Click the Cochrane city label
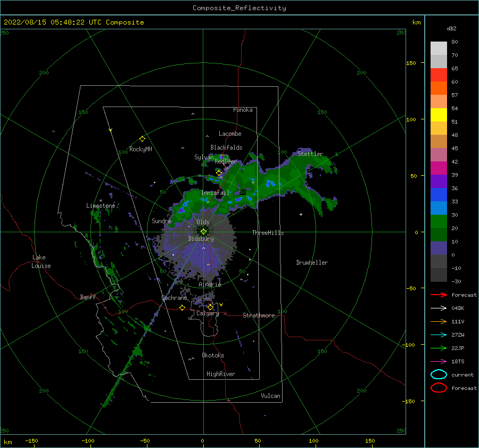 [x=174, y=298]
